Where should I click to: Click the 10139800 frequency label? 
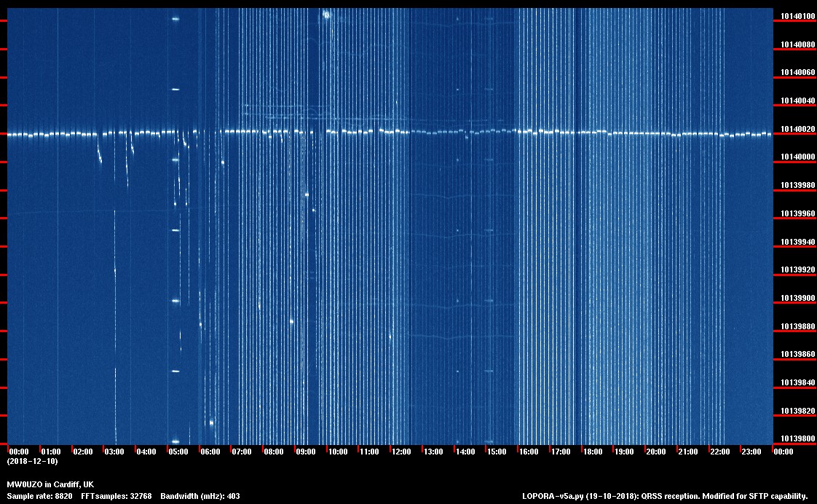797,438
